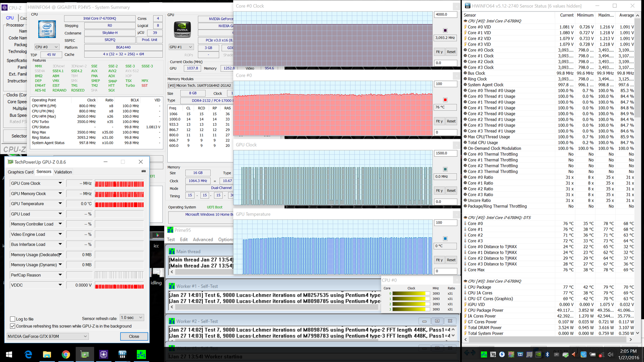
Task: Open the PerfCap Reason sensor dropdown
Action: coord(60,275)
